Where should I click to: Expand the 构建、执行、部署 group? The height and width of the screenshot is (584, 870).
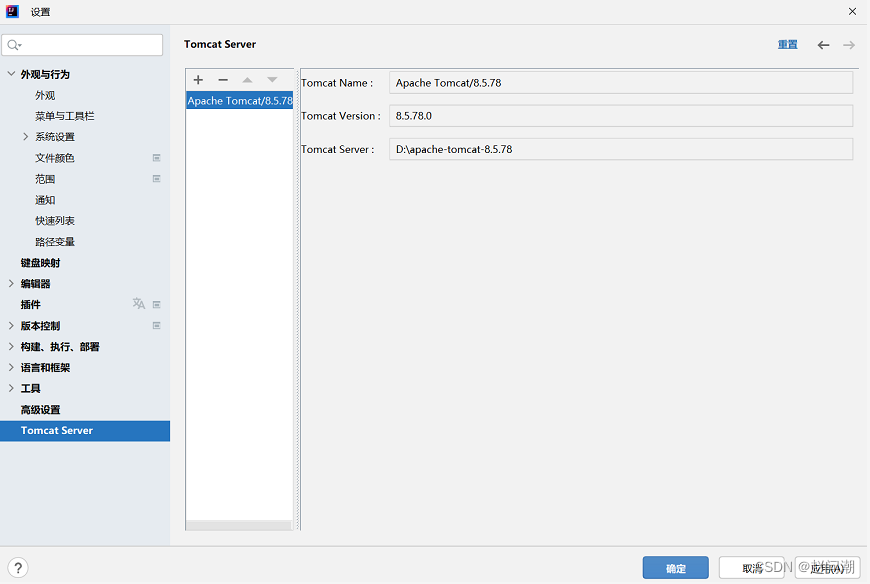click(11, 347)
